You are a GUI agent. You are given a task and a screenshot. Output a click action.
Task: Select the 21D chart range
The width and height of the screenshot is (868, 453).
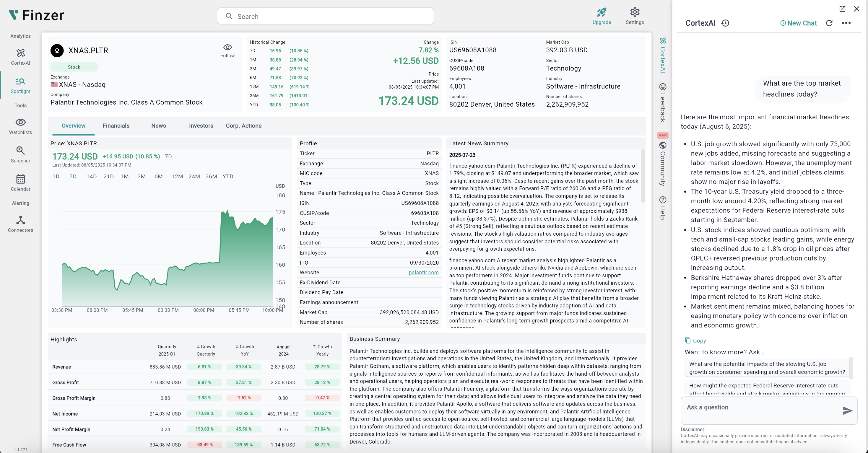(108, 177)
